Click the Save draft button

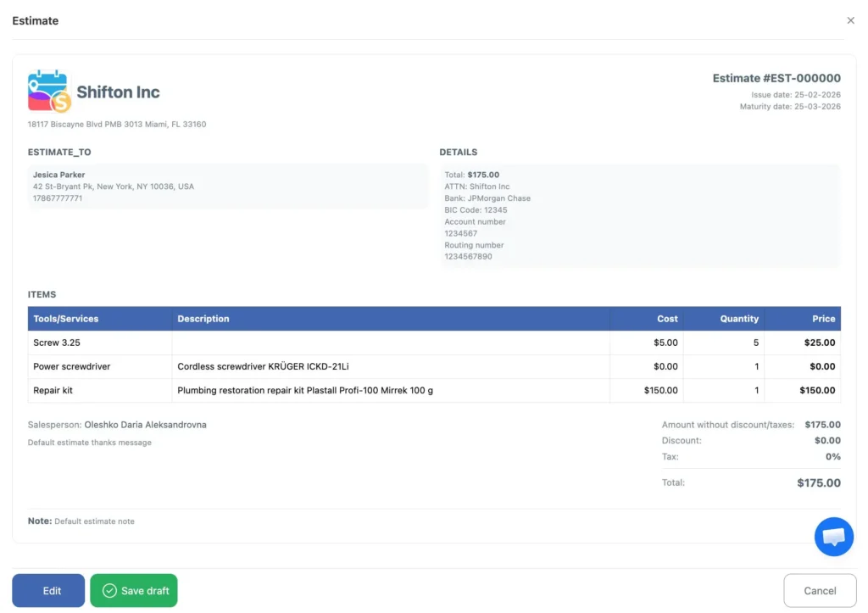pyautogui.click(x=134, y=591)
